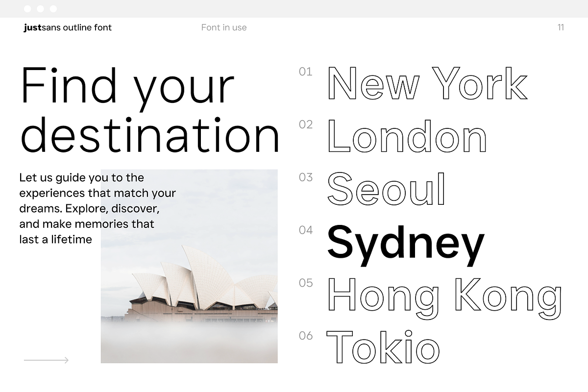Open the Hong Kong destination
Viewport: 588px width, 392px height.
coord(444,295)
